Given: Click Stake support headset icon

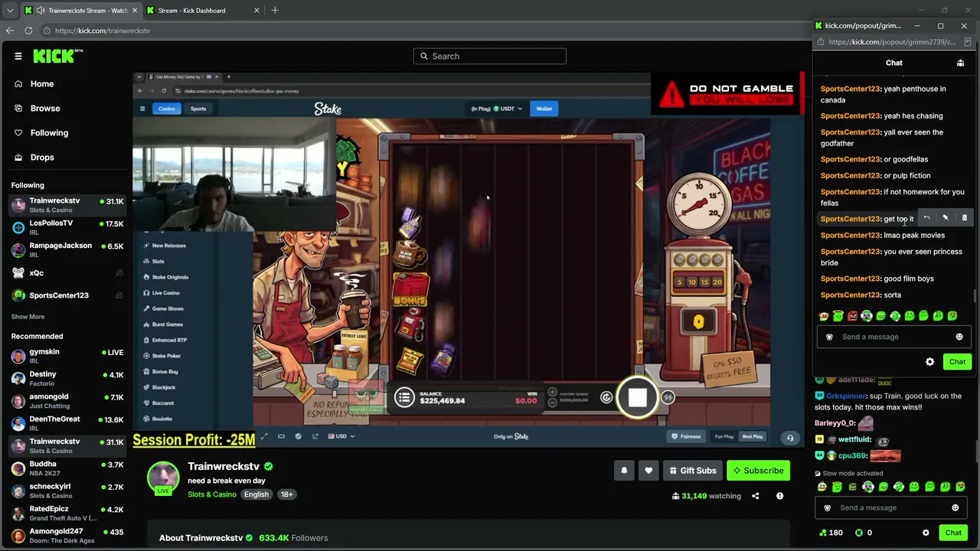Looking at the screenshot, I should point(790,438).
